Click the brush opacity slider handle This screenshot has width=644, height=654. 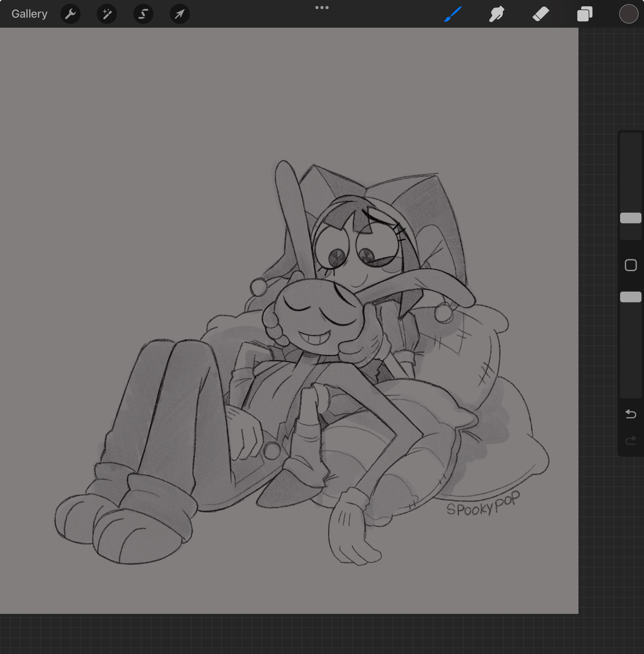point(631,297)
